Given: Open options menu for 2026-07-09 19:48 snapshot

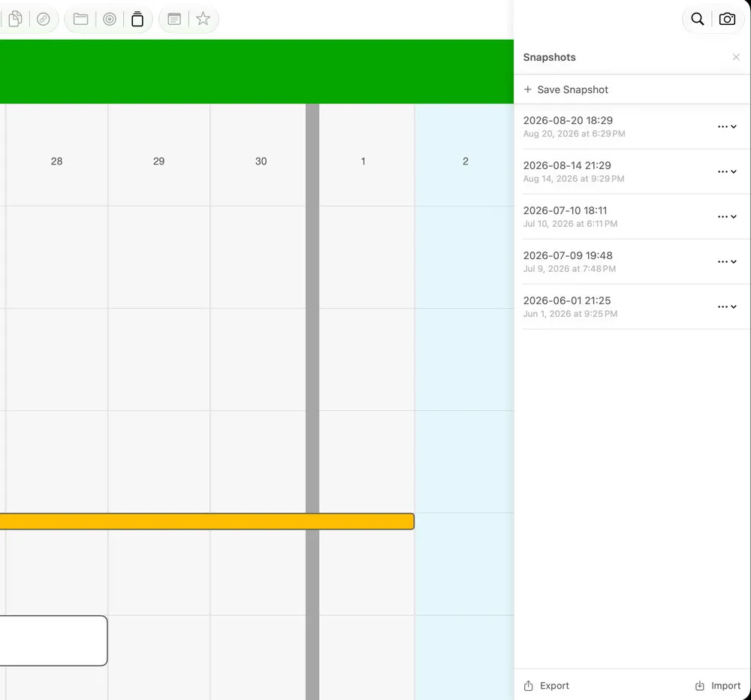Looking at the screenshot, I should pos(727,261).
